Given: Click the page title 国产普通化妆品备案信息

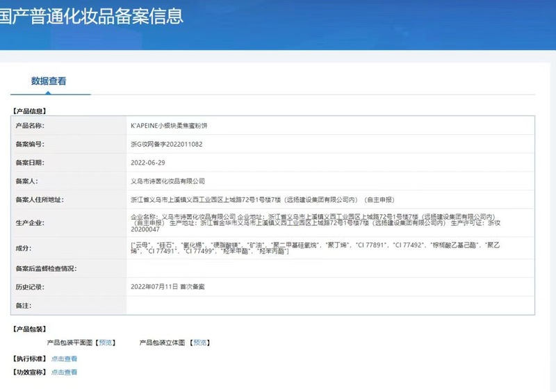Looking at the screenshot, I should point(91,16).
